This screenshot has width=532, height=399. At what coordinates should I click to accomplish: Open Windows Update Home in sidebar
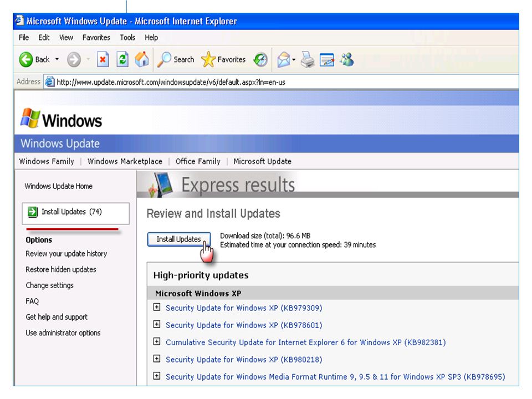click(x=58, y=186)
